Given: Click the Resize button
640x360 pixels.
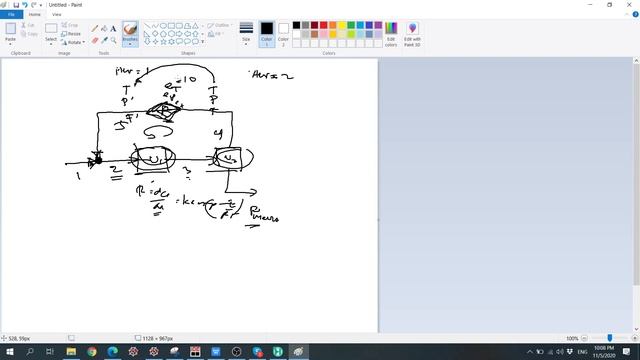Looking at the screenshot, I should coord(71,34).
